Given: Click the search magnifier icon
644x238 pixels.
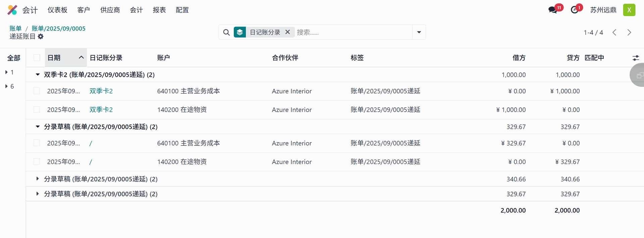Looking at the screenshot, I should 226,33.
